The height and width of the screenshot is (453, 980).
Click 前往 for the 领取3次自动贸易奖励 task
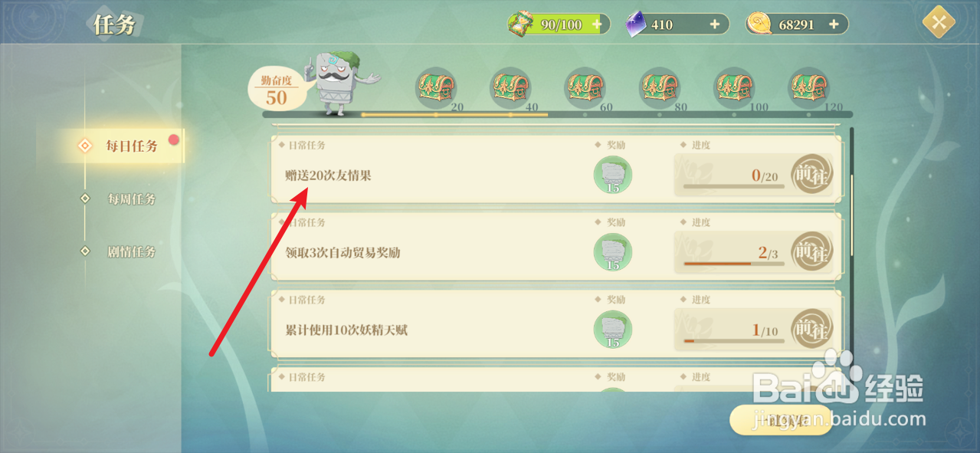click(x=811, y=251)
